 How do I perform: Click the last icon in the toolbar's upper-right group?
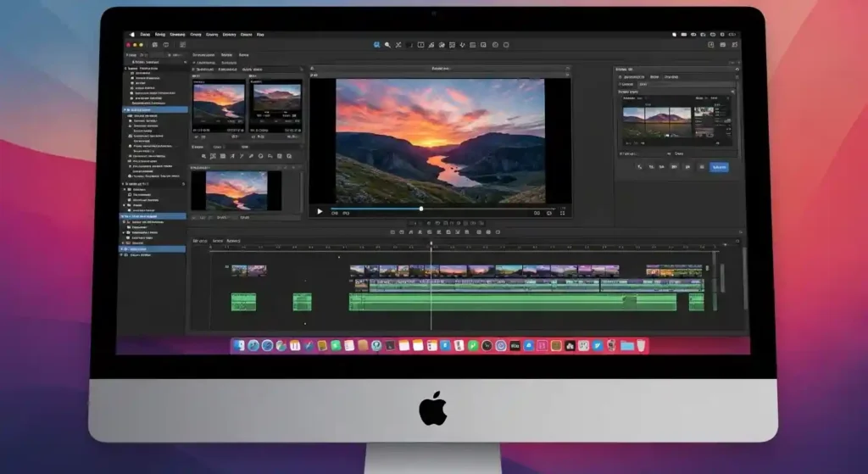734,45
